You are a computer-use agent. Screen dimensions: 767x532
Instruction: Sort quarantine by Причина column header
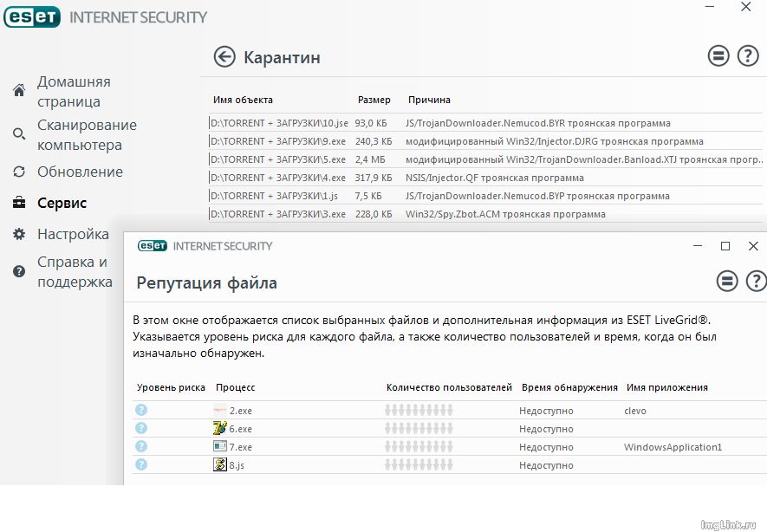[x=429, y=100]
